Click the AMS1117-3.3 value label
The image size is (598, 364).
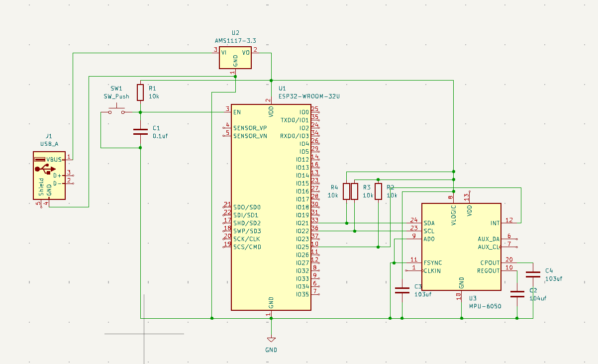click(235, 40)
